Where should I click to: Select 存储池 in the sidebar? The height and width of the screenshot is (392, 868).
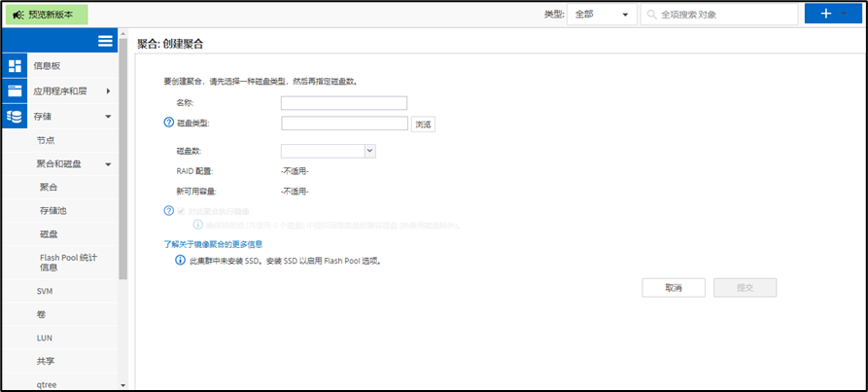click(52, 211)
